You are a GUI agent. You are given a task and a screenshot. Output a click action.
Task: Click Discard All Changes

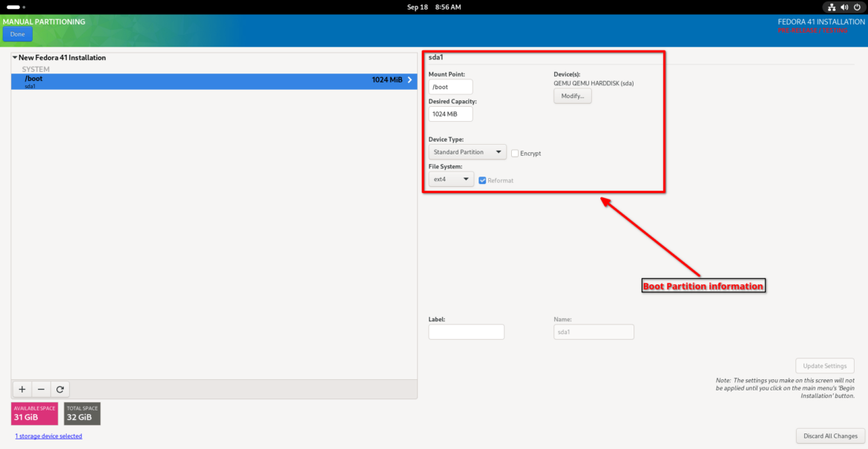829,436
